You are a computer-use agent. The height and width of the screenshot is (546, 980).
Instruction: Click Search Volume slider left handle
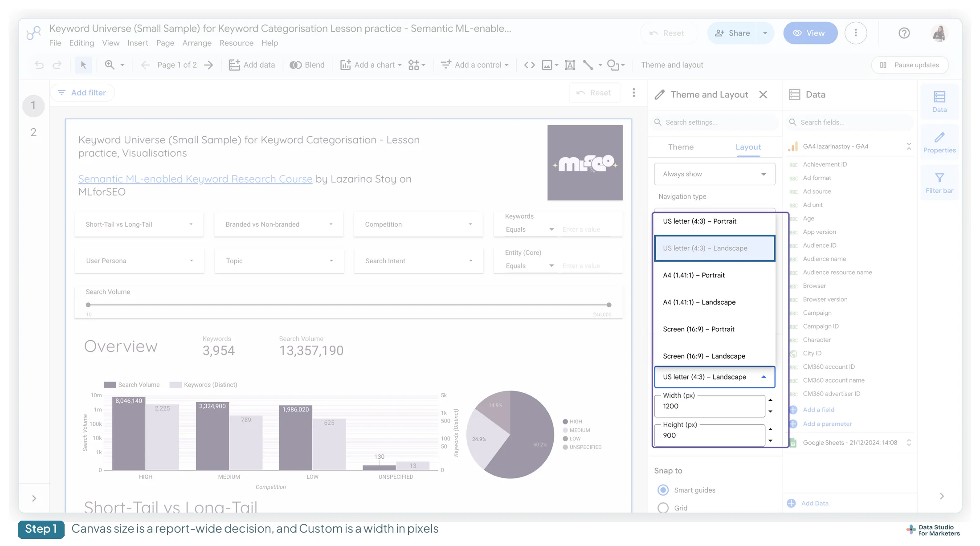point(88,305)
